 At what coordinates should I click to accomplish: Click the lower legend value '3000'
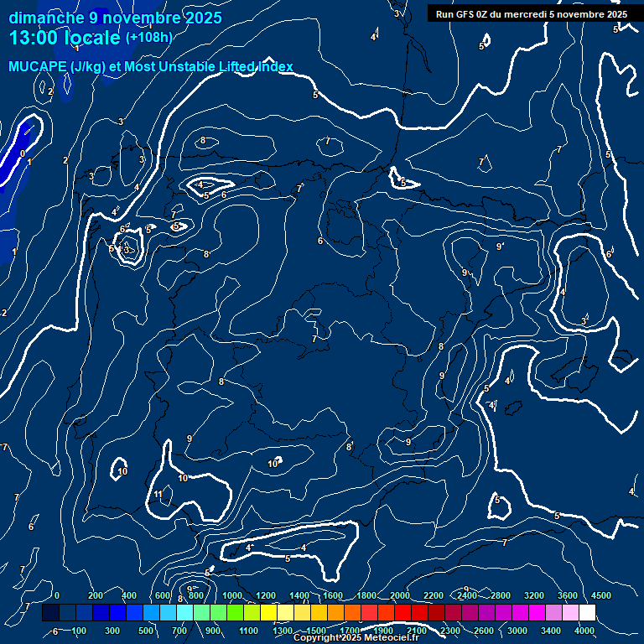pyautogui.click(x=517, y=631)
